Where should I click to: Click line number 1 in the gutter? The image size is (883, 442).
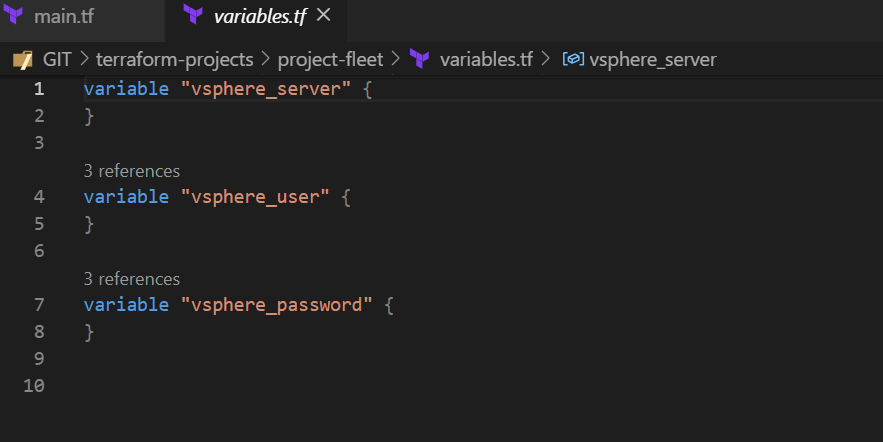pos(39,89)
